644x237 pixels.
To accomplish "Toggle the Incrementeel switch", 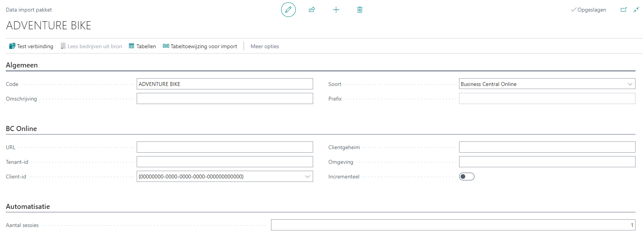I will 466,176.
